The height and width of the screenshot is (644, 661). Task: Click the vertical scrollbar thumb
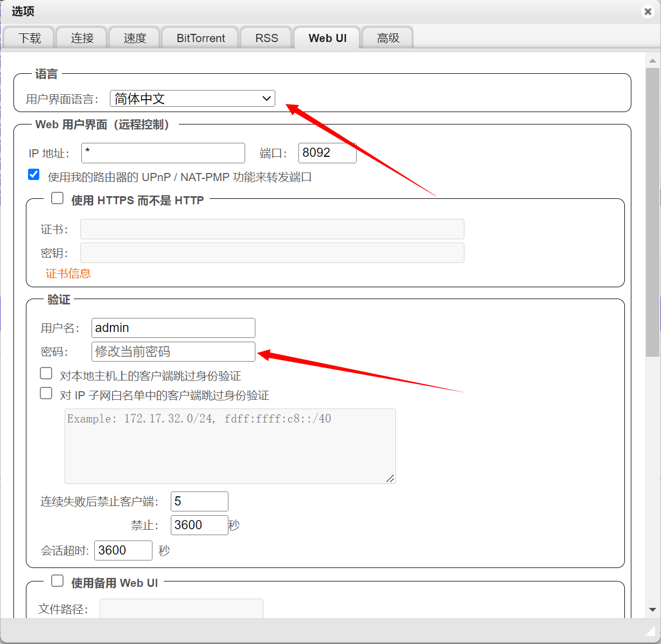coord(652,210)
